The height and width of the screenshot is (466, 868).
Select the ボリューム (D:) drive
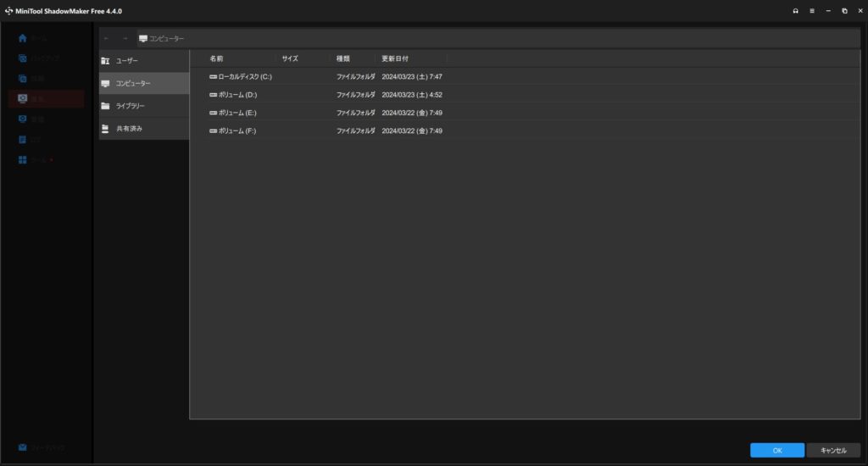click(x=237, y=95)
